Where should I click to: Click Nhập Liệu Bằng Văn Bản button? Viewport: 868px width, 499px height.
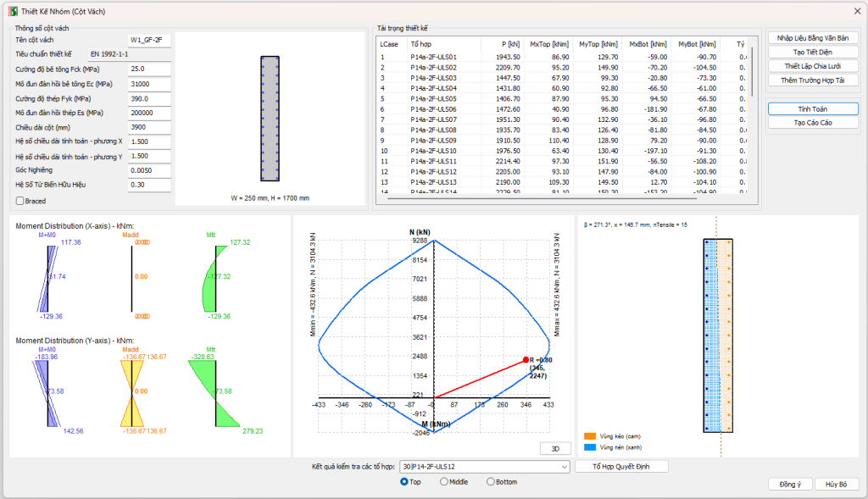(812, 38)
